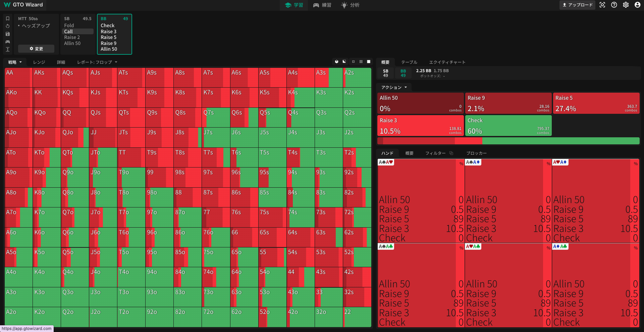Select the solid square full view icon
The width and height of the screenshot is (644, 332).
click(369, 61)
